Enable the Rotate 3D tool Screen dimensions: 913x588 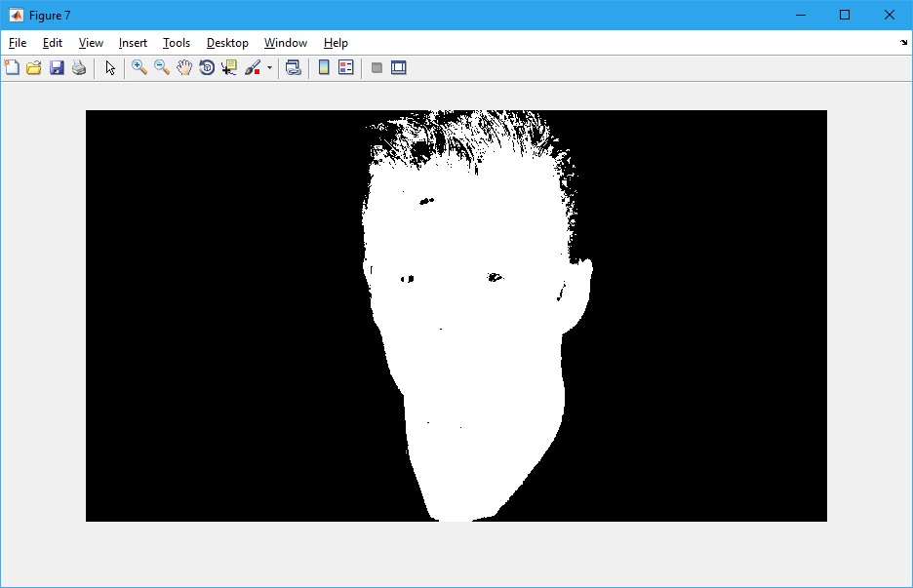click(207, 67)
